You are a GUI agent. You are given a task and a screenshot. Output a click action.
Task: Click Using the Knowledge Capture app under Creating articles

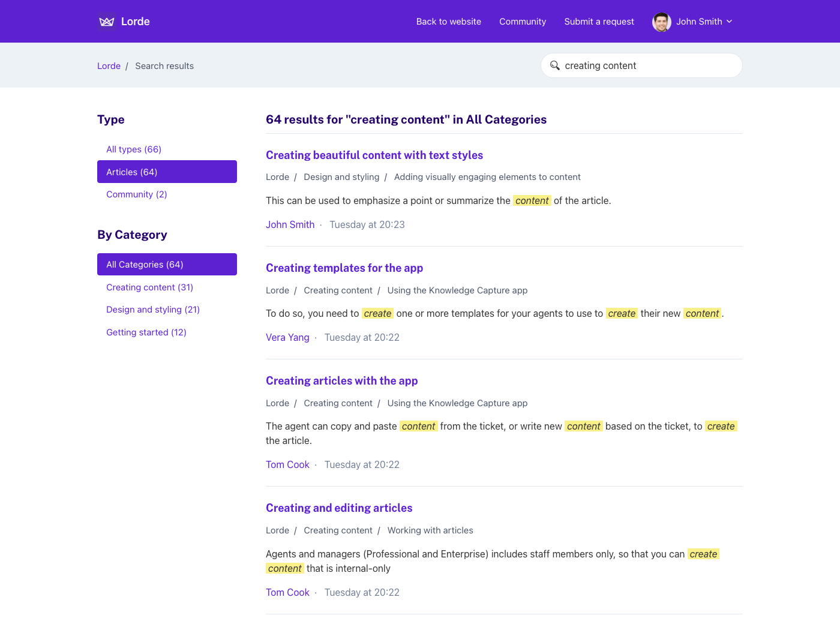457,403
